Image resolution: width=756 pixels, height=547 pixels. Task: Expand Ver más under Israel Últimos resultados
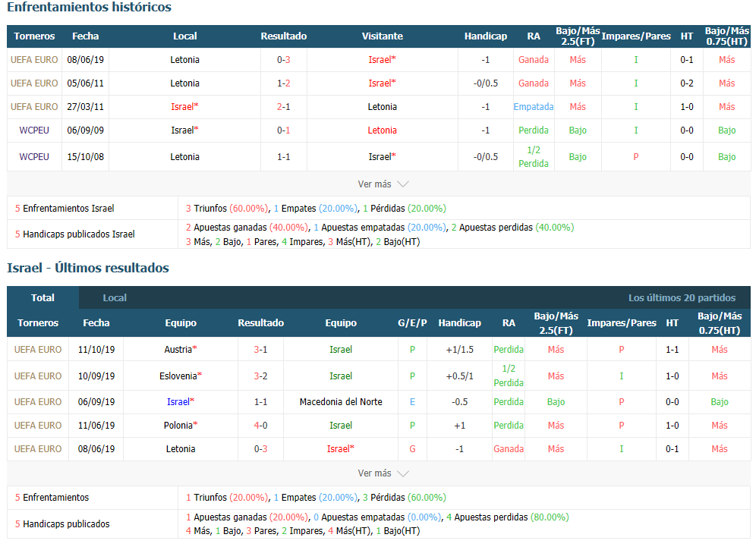tap(383, 473)
